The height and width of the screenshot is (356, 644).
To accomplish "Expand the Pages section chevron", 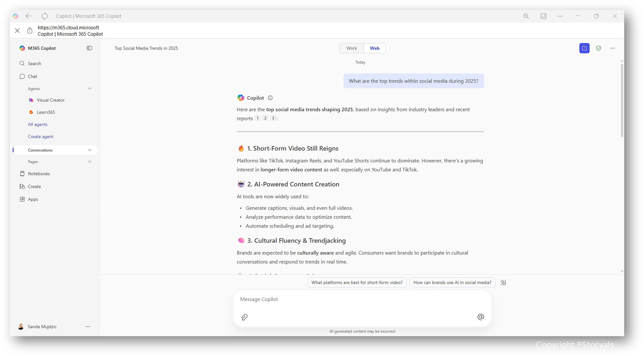I will [90, 162].
